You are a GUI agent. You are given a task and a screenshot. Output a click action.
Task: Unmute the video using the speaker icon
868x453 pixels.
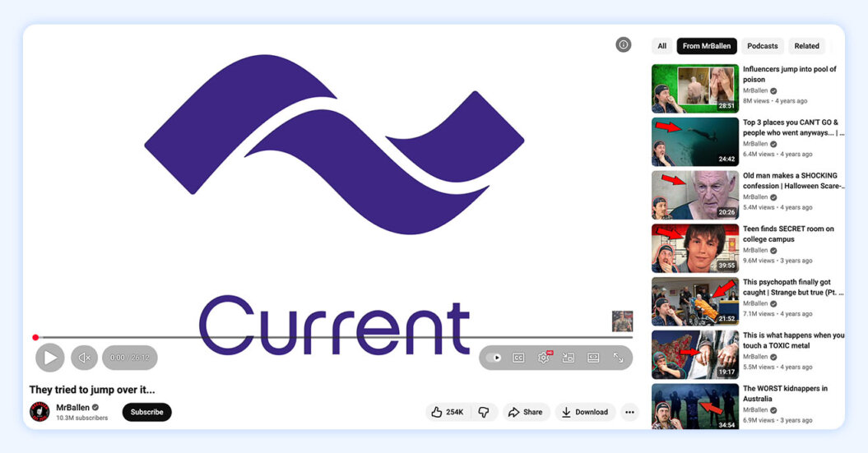tap(83, 358)
